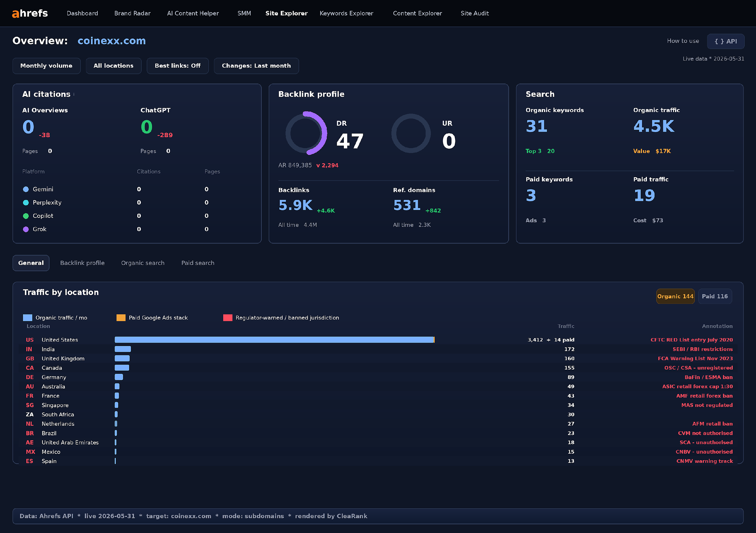Click the Grok platform dot icon
This screenshot has width=756, height=533.
pos(26,229)
